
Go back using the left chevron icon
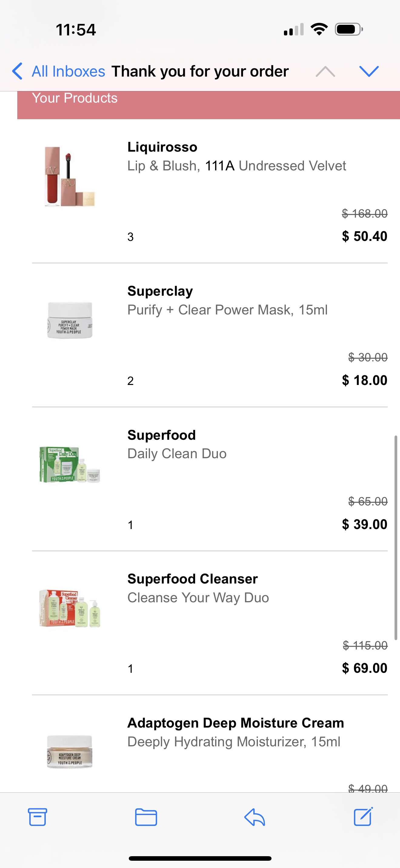18,71
